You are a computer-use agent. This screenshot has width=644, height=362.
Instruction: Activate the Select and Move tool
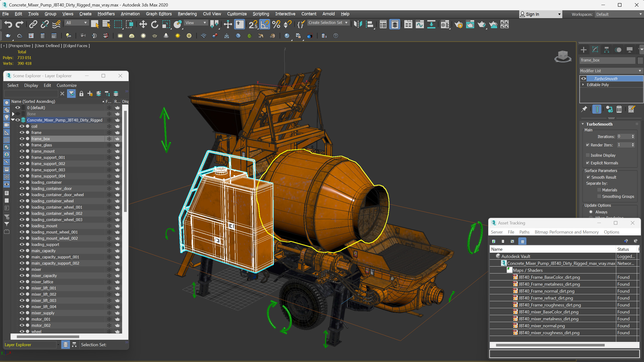[143, 24]
